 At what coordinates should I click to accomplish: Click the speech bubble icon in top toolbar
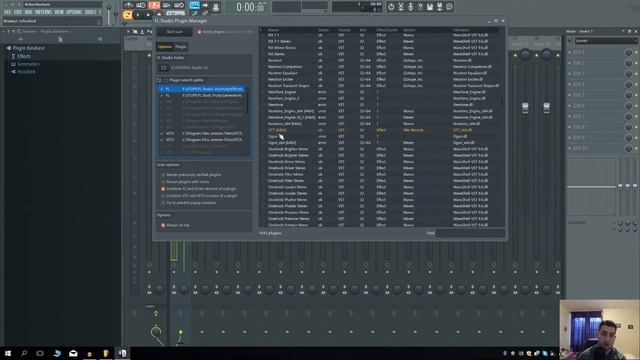point(449,7)
